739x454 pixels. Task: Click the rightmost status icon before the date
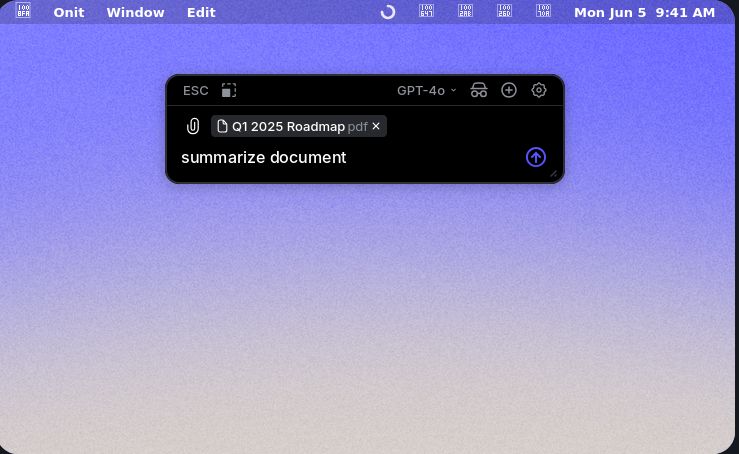544,12
